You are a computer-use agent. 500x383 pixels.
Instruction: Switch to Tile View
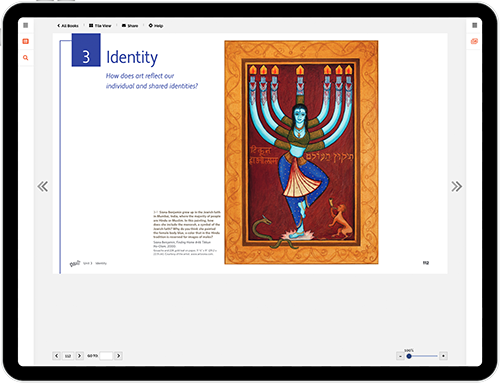[x=100, y=26]
